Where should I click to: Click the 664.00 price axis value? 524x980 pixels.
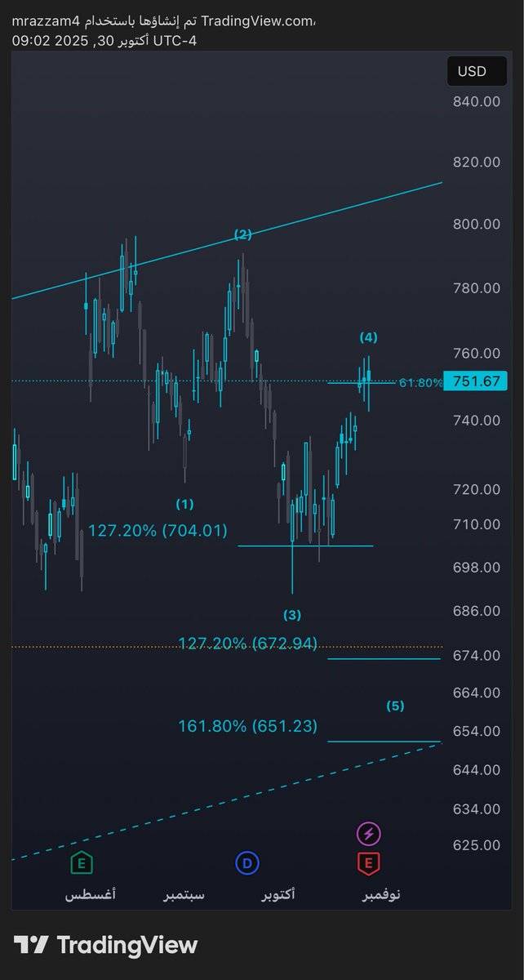(476, 693)
